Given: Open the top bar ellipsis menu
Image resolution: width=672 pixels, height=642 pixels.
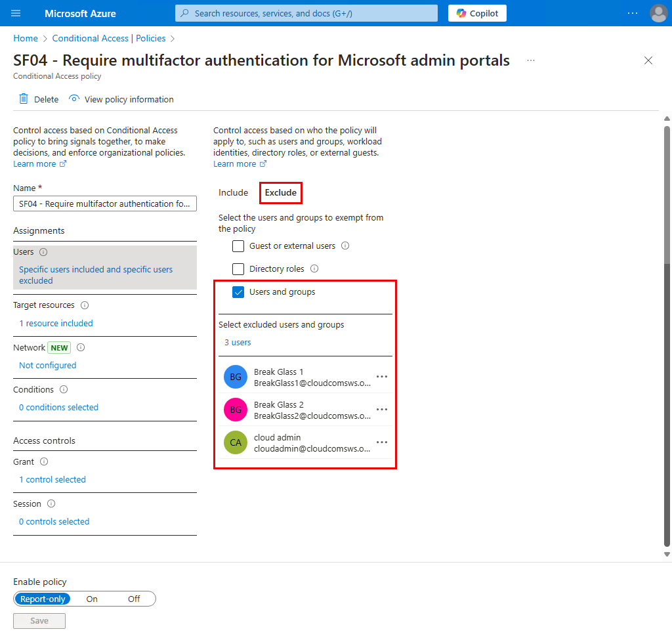Looking at the screenshot, I should tap(632, 13).
